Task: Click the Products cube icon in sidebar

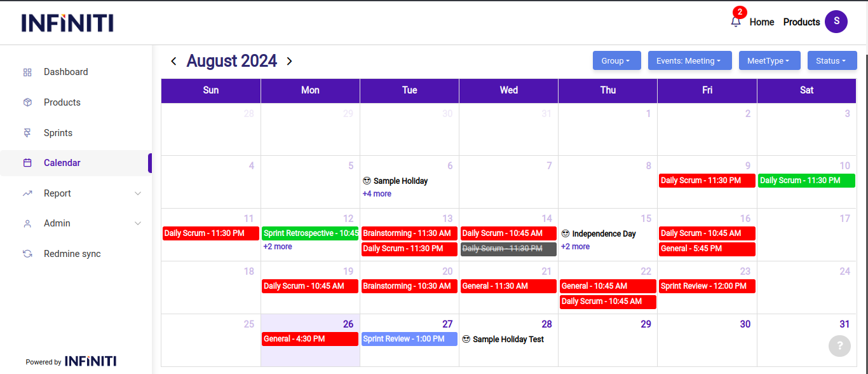Action: (x=27, y=102)
